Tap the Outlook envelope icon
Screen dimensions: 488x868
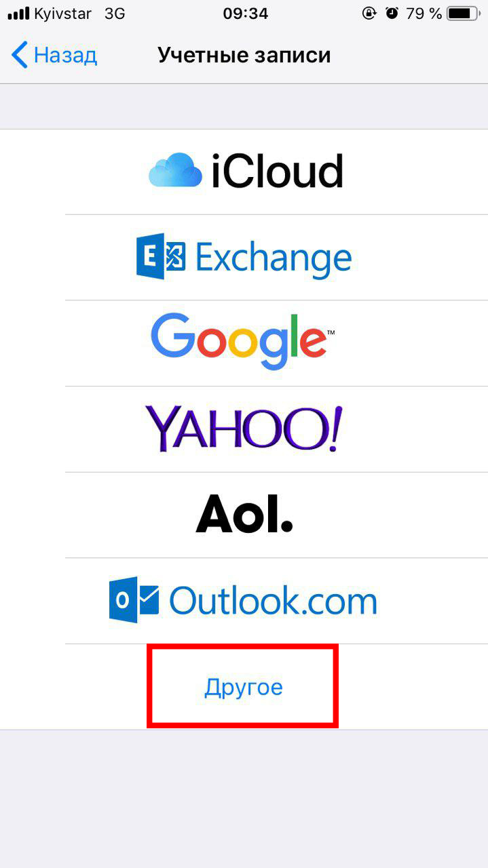pyautogui.click(x=134, y=600)
